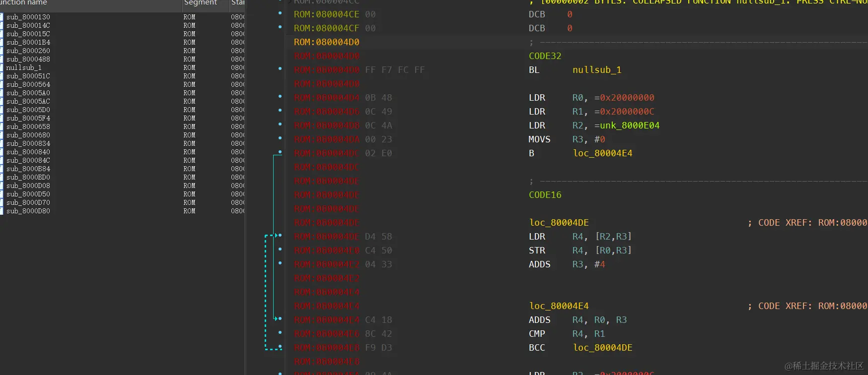The image size is (868, 375).
Task: Choose sub_8000260 in the functions window
Action: (x=28, y=51)
